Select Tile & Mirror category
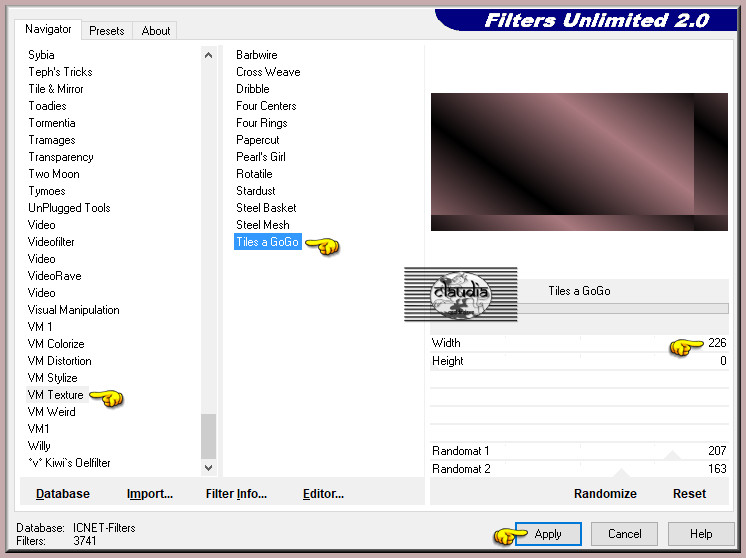The image size is (746, 558). point(56,89)
